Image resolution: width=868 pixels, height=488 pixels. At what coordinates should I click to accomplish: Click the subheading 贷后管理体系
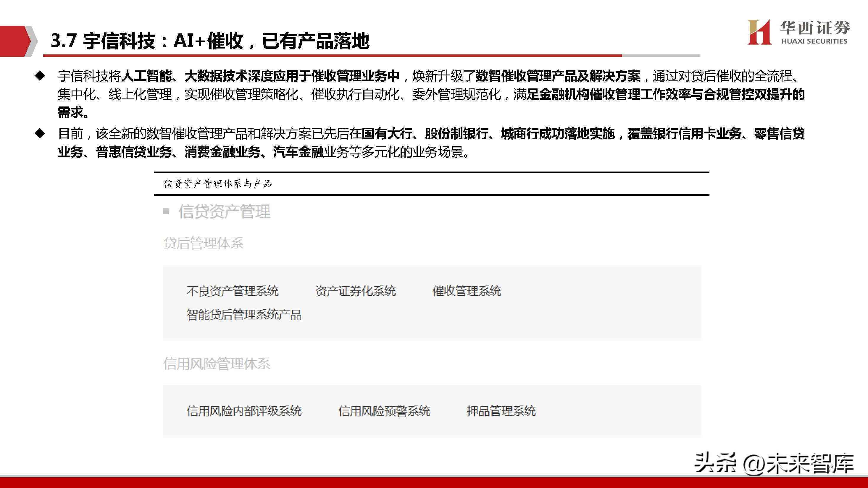(203, 243)
